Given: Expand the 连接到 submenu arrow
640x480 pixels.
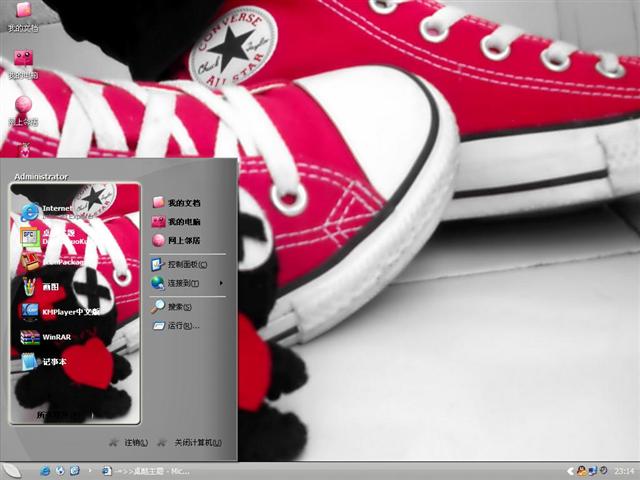Looking at the screenshot, I should tap(221, 283).
